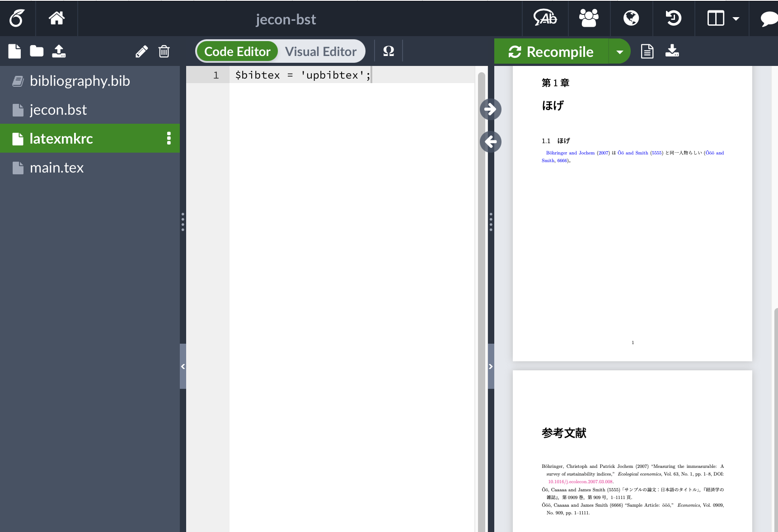Delete the selected file with trash

[164, 51]
